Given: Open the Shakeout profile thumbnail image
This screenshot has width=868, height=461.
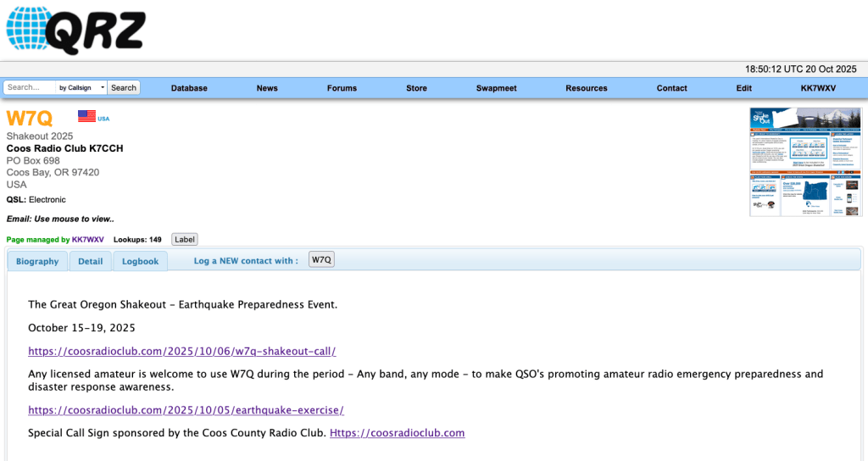Looking at the screenshot, I should click(805, 162).
